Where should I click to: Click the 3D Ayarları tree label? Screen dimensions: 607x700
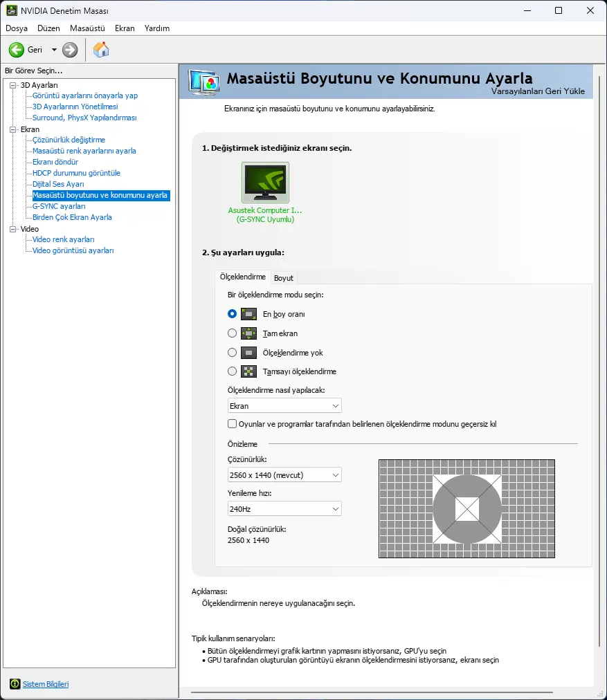click(39, 85)
